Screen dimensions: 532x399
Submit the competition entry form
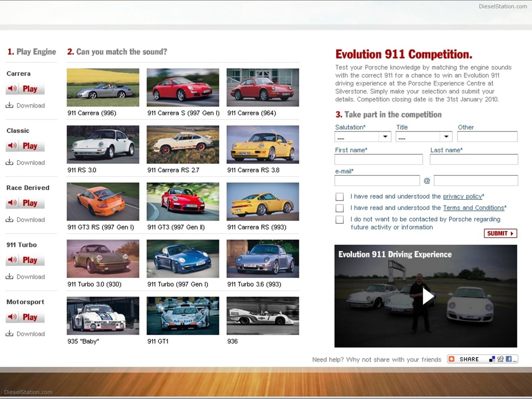point(500,233)
